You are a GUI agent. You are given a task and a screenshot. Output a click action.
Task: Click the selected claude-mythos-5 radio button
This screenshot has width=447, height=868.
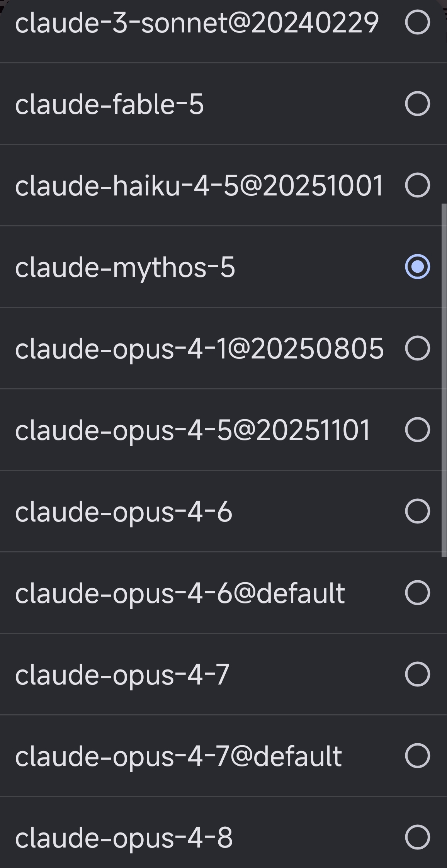(x=417, y=267)
